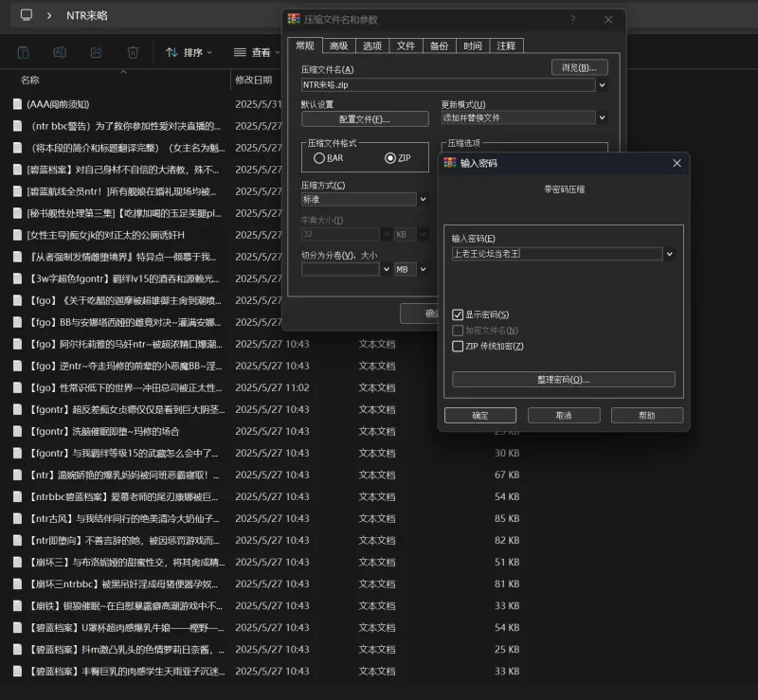758x700 pixels.
Task: Click the 浏览(B)... button
Action: [579, 67]
